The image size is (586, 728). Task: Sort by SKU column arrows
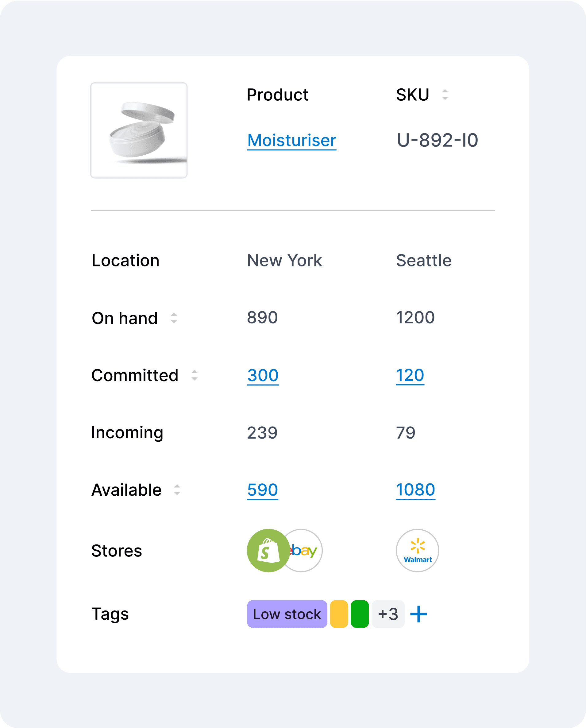[445, 95]
